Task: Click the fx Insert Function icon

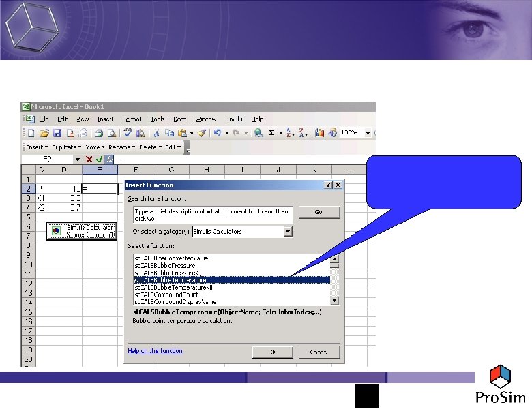Action: 109,159
